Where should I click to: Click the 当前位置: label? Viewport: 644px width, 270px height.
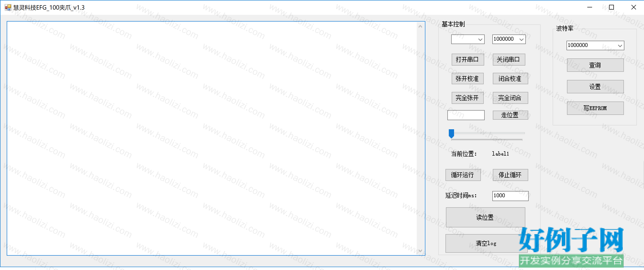click(x=464, y=154)
